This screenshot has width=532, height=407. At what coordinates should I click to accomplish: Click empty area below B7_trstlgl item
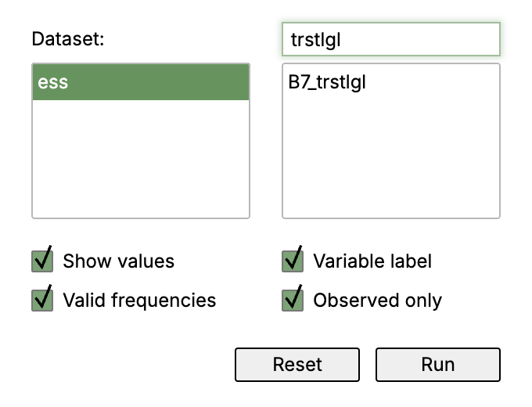click(391, 159)
